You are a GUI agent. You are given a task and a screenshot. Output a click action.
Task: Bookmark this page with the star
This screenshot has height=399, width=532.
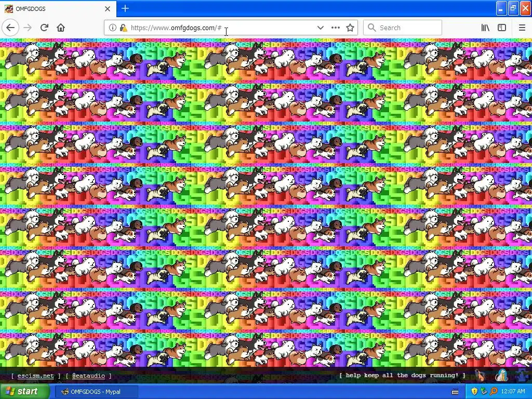pyautogui.click(x=350, y=28)
